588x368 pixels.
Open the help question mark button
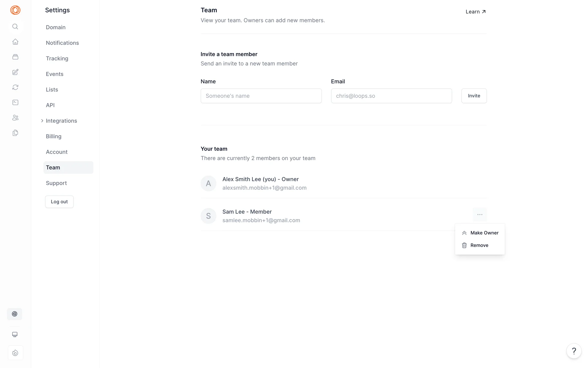[574, 351]
